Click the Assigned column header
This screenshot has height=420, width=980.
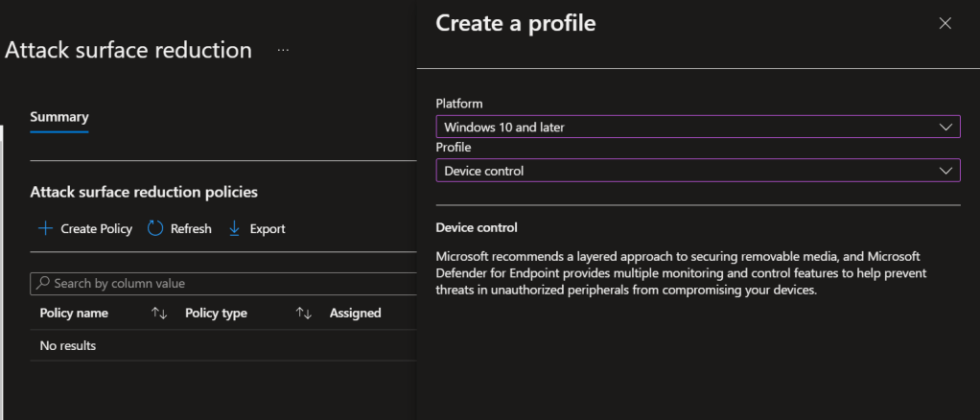(355, 314)
